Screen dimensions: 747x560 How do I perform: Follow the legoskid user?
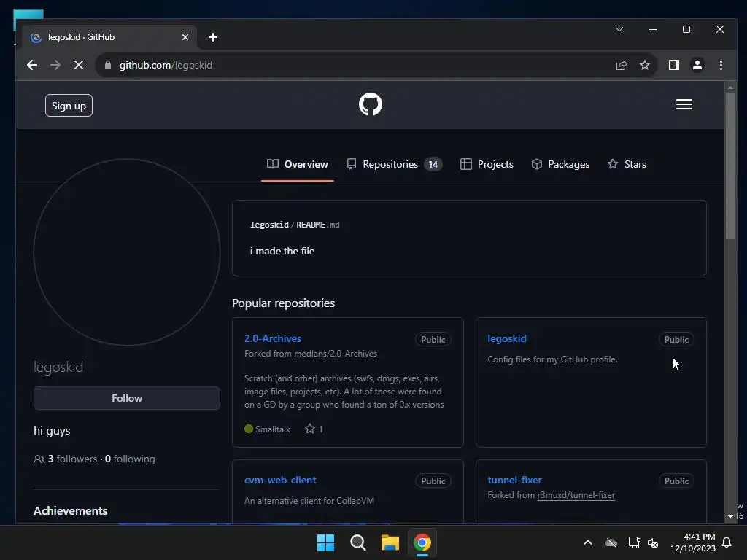[127, 398]
